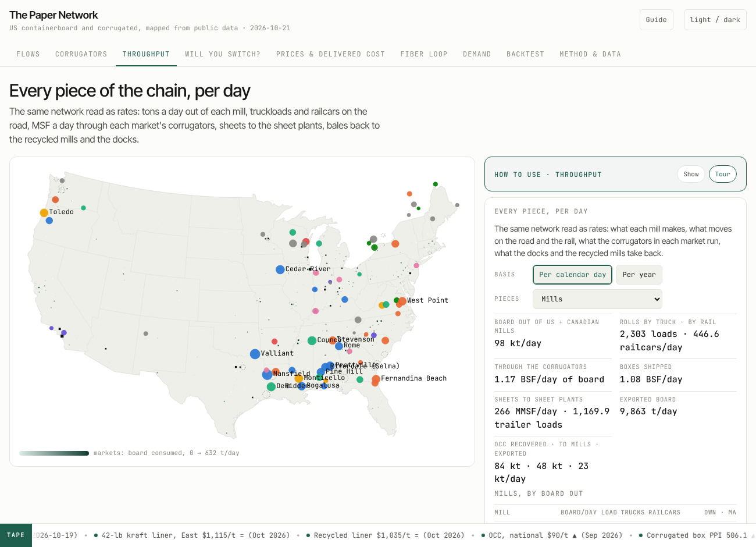Click the Cedar River mill blue marker
Image resolution: width=756 pixels, height=547 pixels.
tap(280, 269)
